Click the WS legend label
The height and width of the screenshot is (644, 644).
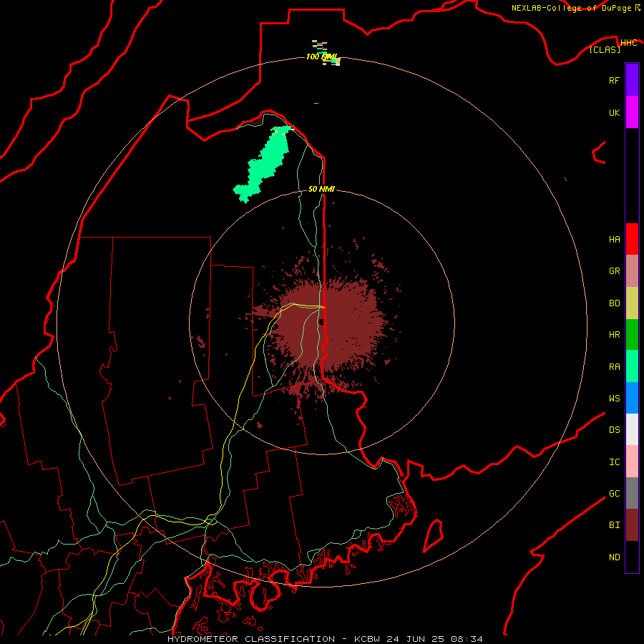(614, 399)
